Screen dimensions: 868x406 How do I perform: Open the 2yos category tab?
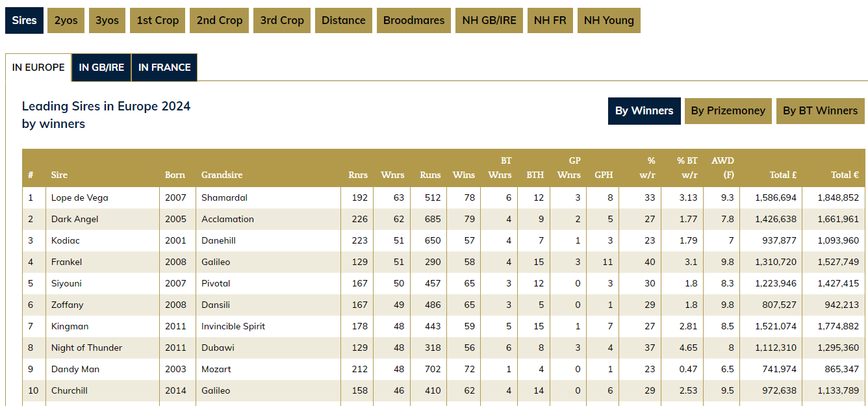pyautogui.click(x=66, y=20)
